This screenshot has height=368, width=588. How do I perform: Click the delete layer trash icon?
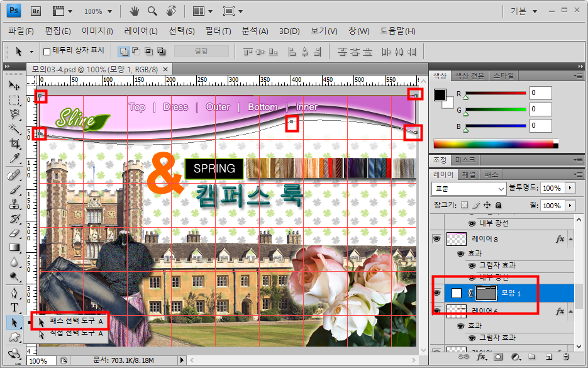pyautogui.click(x=565, y=357)
